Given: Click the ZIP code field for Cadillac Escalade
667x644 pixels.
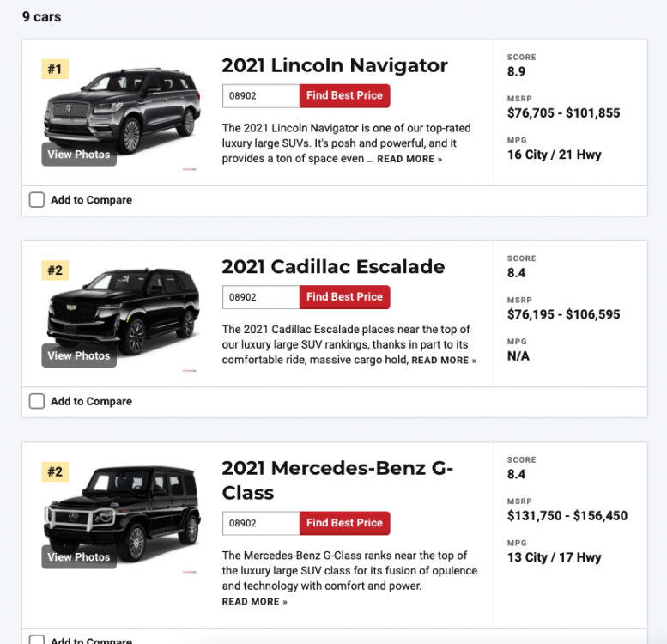Looking at the screenshot, I should pos(260,297).
